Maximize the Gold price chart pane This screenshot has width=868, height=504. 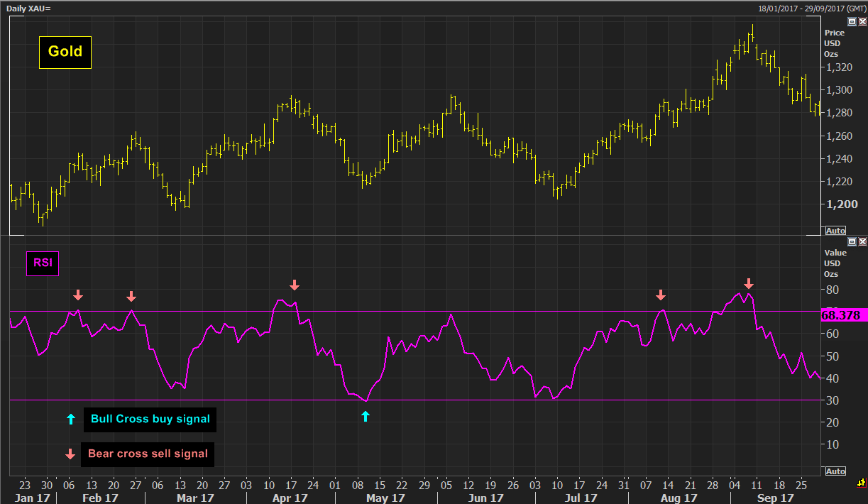(852, 21)
